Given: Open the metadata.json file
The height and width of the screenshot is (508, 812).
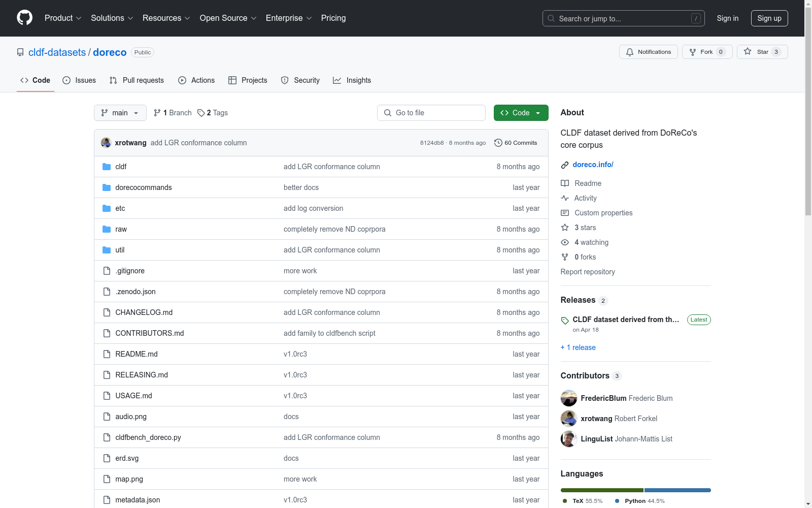Looking at the screenshot, I should pyautogui.click(x=138, y=500).
